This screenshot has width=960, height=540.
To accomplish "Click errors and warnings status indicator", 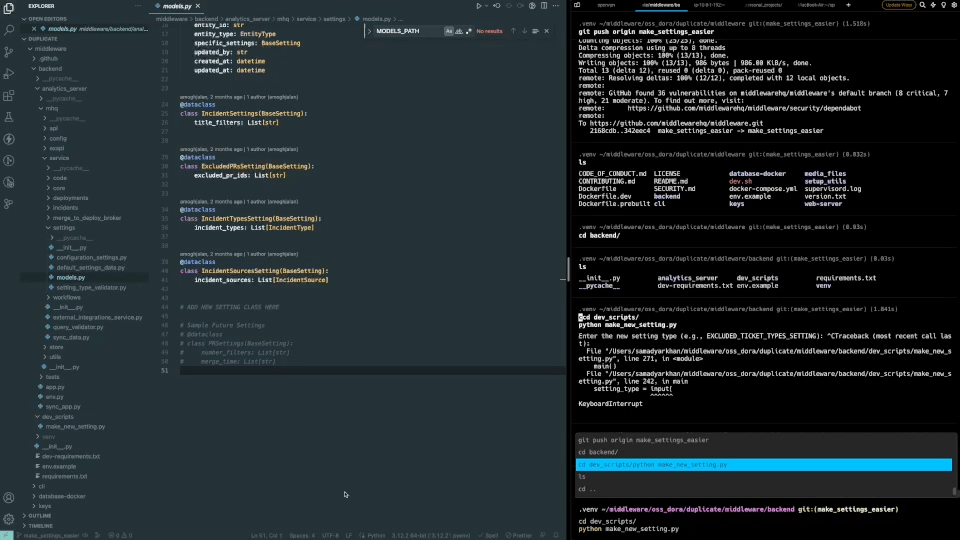I will 120,536.
